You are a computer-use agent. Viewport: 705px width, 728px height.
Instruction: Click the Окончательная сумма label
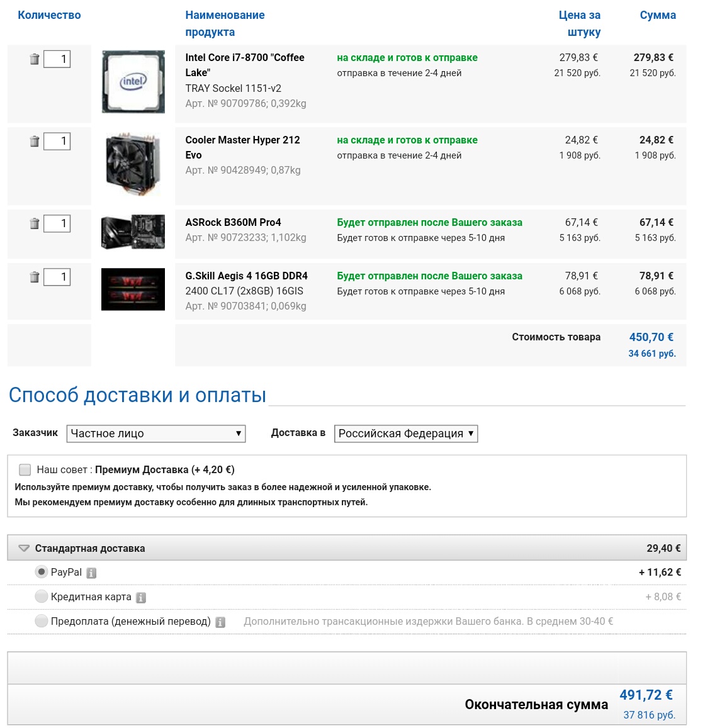click(x=536, y=705)
